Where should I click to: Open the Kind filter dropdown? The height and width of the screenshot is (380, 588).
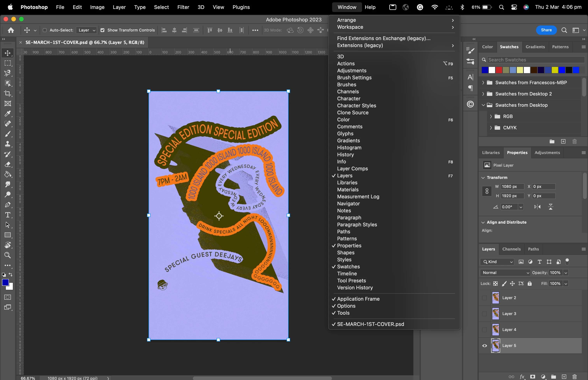point(497,262)
